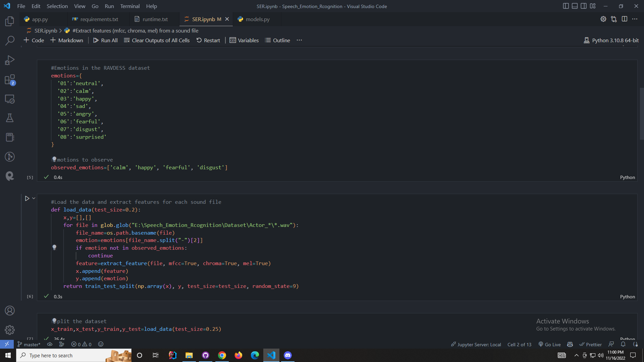
Task: Click the split editor icon
Action: point(625,19)
